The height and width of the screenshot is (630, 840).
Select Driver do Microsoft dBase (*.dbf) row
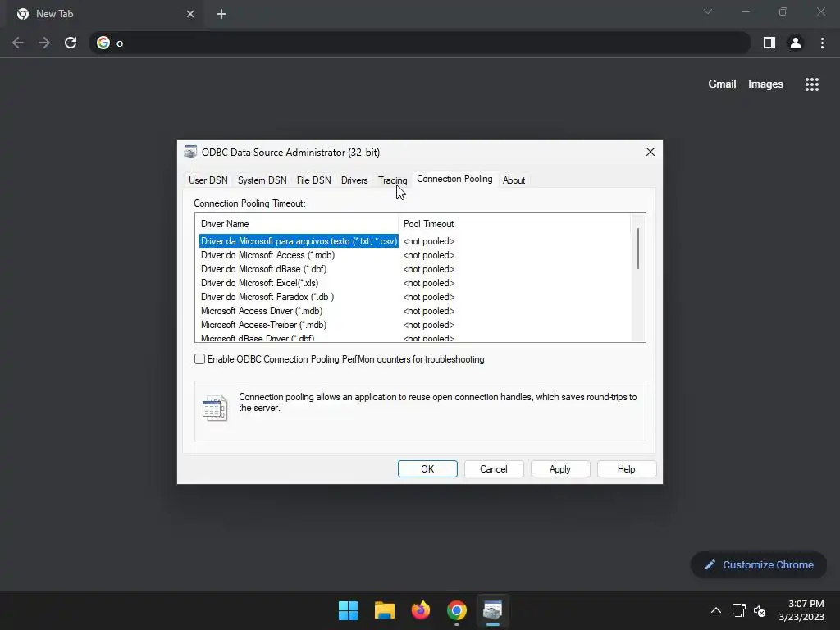(263, 269)
